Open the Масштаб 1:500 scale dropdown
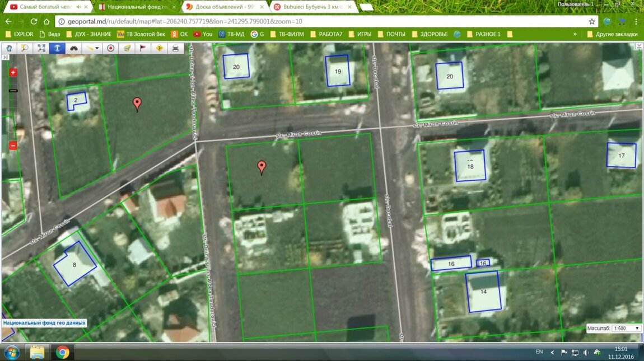 pos(626,329)
